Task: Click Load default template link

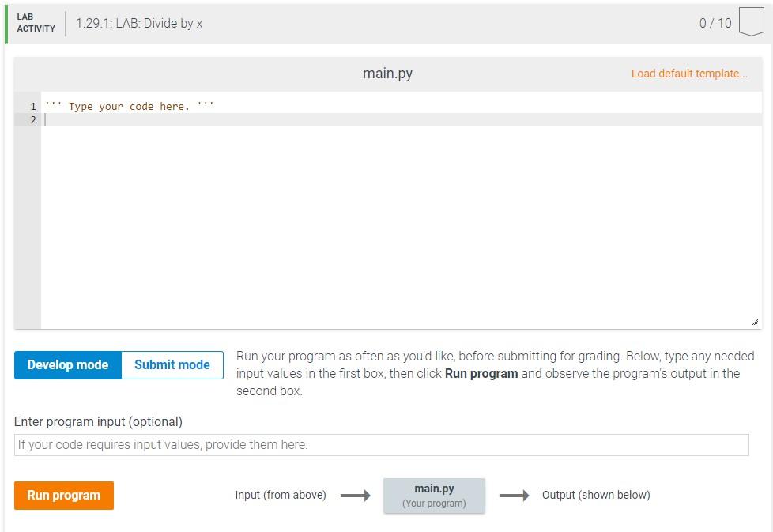Action: pyautogui.click(x=689, y=74)
